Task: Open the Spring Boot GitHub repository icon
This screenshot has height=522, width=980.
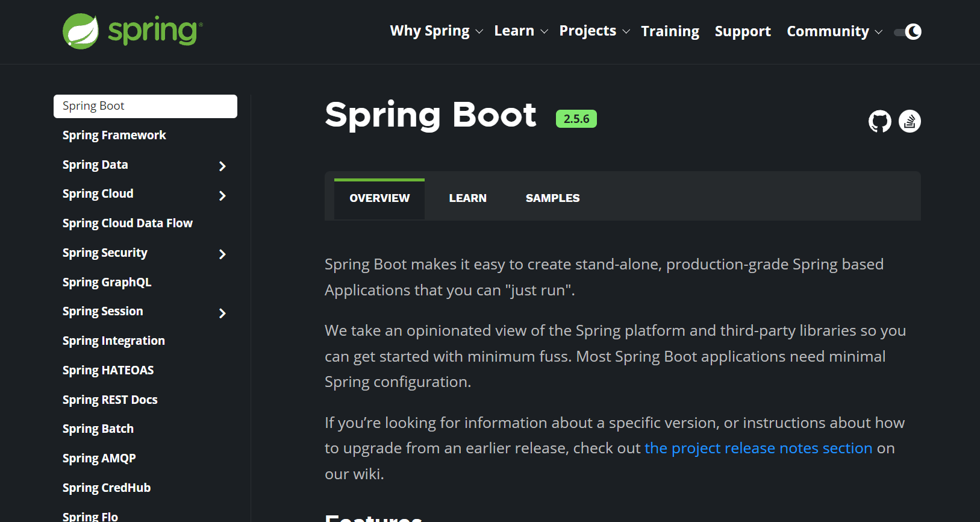Action: [x=879, y=121]
